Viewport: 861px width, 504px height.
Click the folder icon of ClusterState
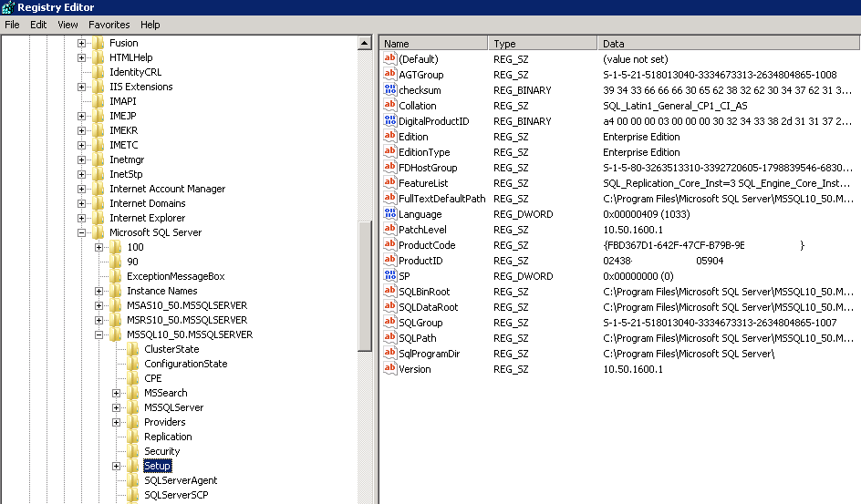[133, 349]
